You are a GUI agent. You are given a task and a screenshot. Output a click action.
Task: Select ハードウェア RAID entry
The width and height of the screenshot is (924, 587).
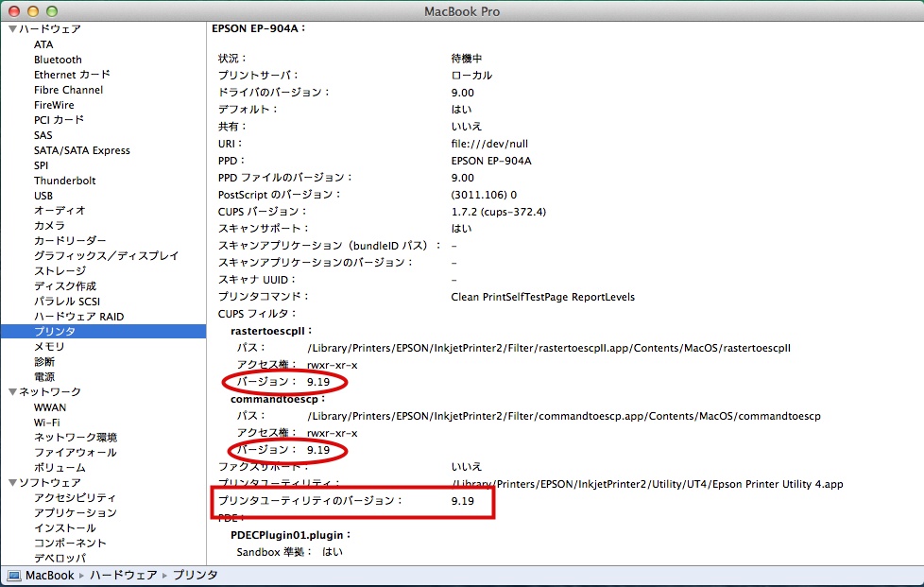(79, 317)
